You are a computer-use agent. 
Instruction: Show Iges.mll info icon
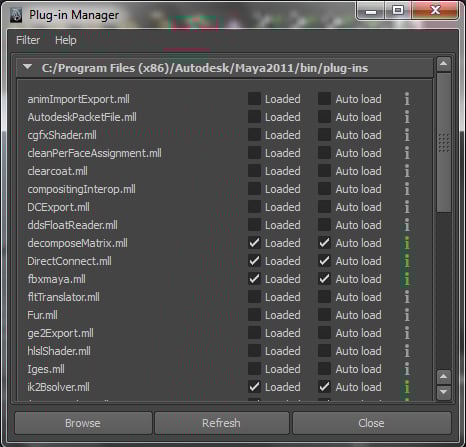coord(407,369)
